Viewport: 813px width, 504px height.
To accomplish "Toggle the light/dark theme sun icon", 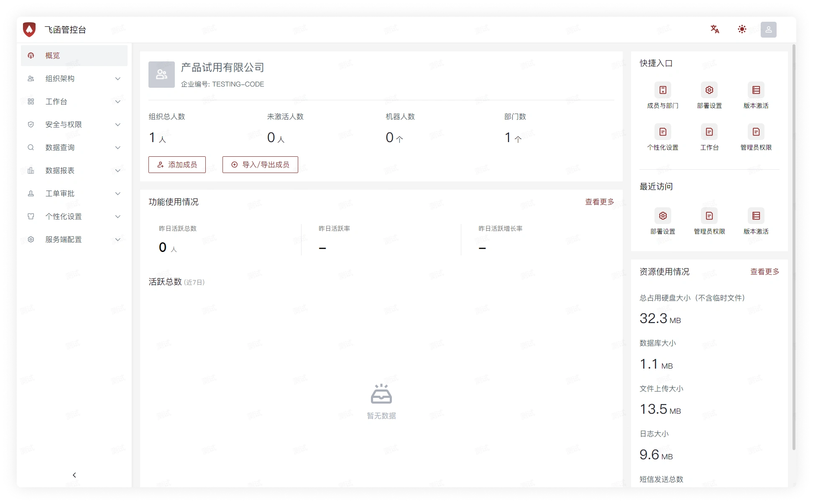I will (x=742, y=29).
